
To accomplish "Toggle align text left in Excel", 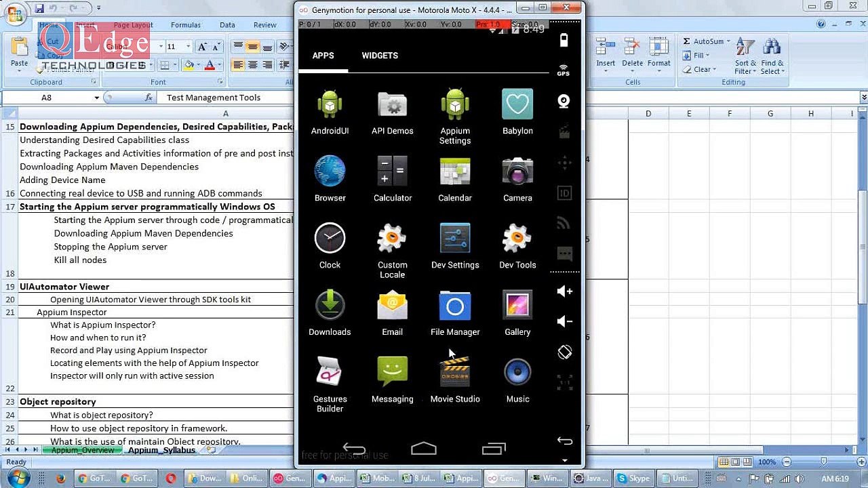I will pos(237,65).
